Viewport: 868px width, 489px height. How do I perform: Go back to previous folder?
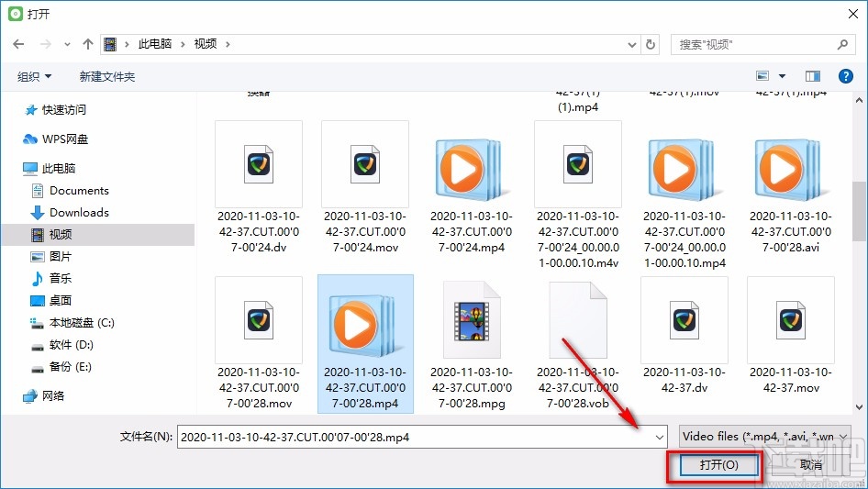pos(18,44)
